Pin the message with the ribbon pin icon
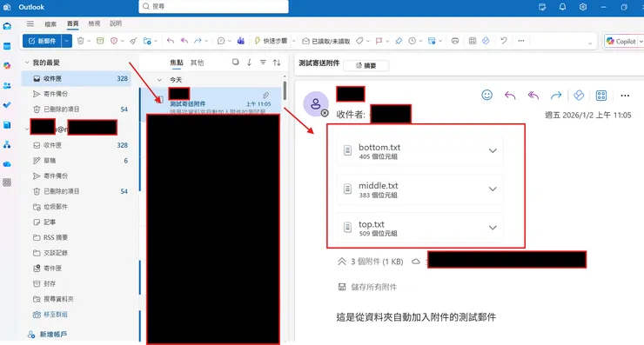The width and height of the screenshot is (644, 345). click(x=399, y=41)
